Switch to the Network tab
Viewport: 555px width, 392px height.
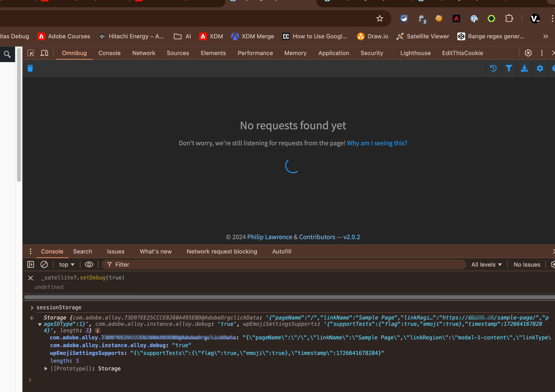(x=143, y=53)
